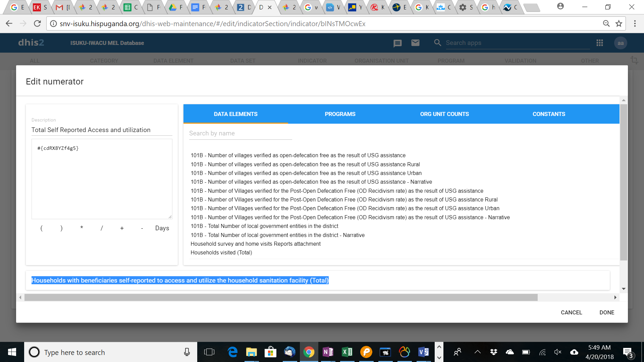Insert the multiplication operator button
The width and height of the screenshot is (644, 362).
pyautogui.click(x=82, y=228)
